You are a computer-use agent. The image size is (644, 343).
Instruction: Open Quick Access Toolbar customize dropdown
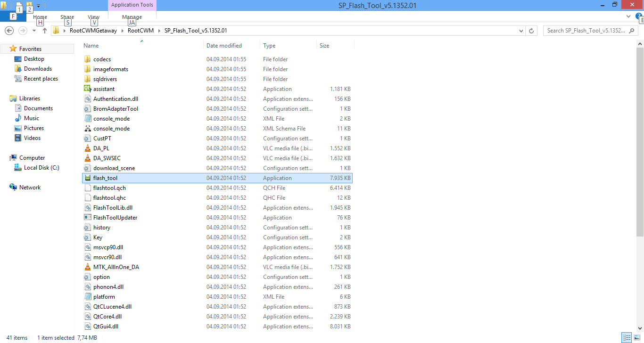[x=39, y=6]
